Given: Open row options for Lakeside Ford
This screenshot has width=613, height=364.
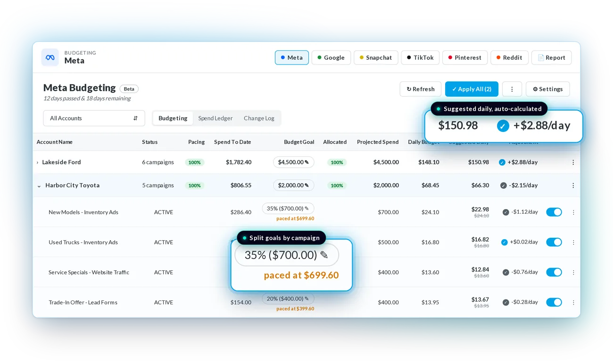Looking at the screenshot, I should point(573,162).
